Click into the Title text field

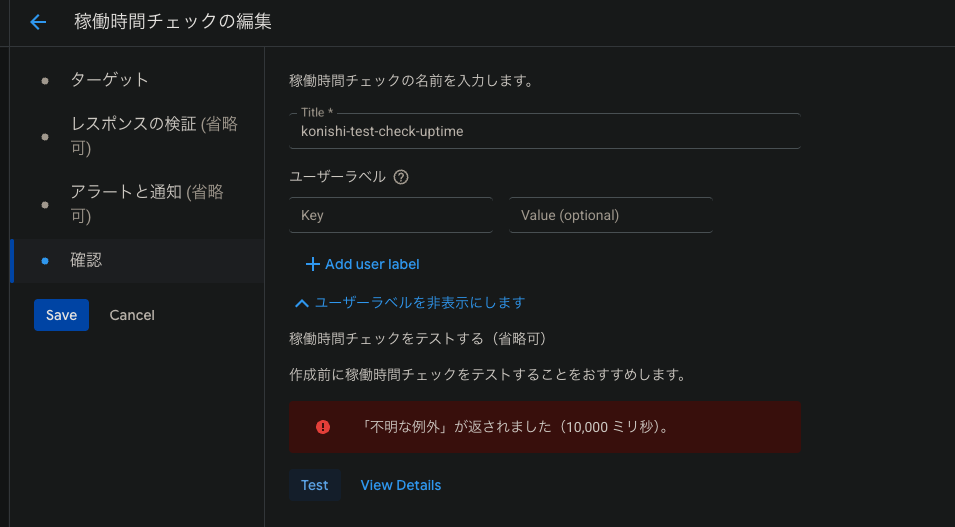545,131
